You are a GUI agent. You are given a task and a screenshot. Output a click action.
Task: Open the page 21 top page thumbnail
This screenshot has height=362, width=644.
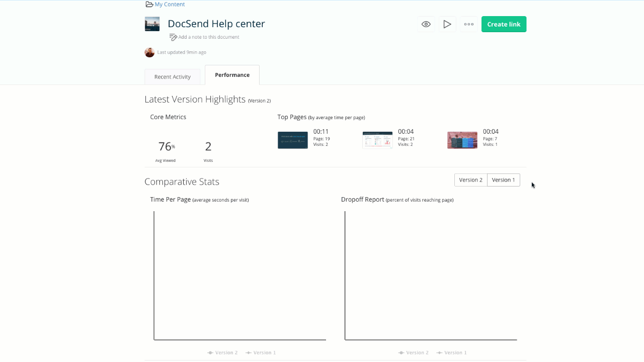pos(377,140)
